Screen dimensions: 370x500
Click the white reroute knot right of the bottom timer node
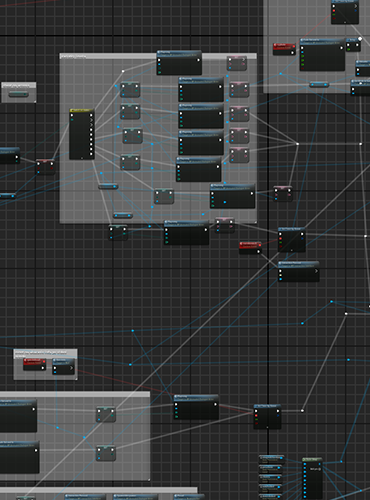tap(302, 411)
